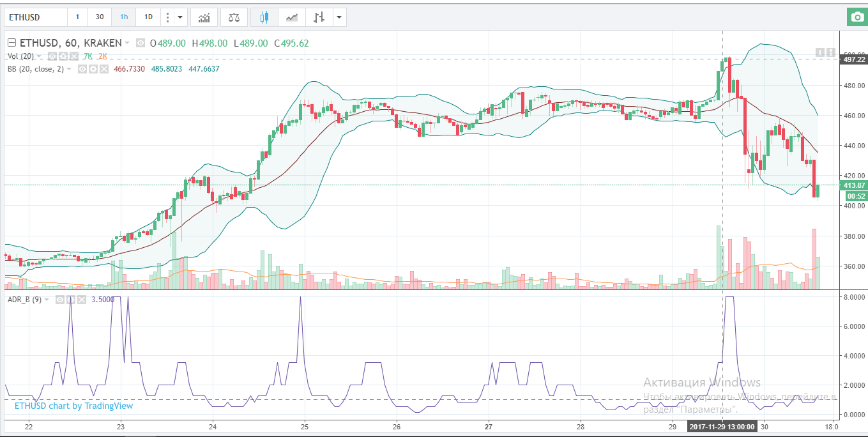The width and height of the screenshot is (868, 437).
Task: Select the 1D timeframe
Action: [x=148, y=17]
